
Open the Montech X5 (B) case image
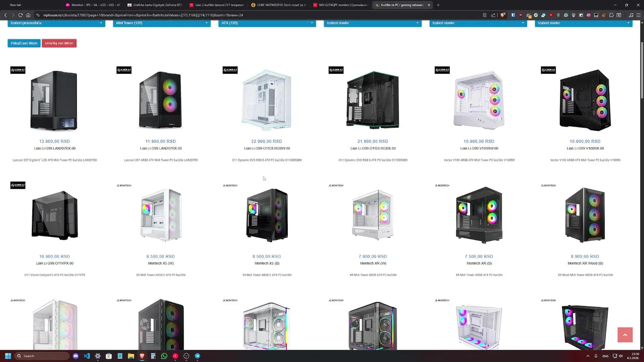coord(267,215)
